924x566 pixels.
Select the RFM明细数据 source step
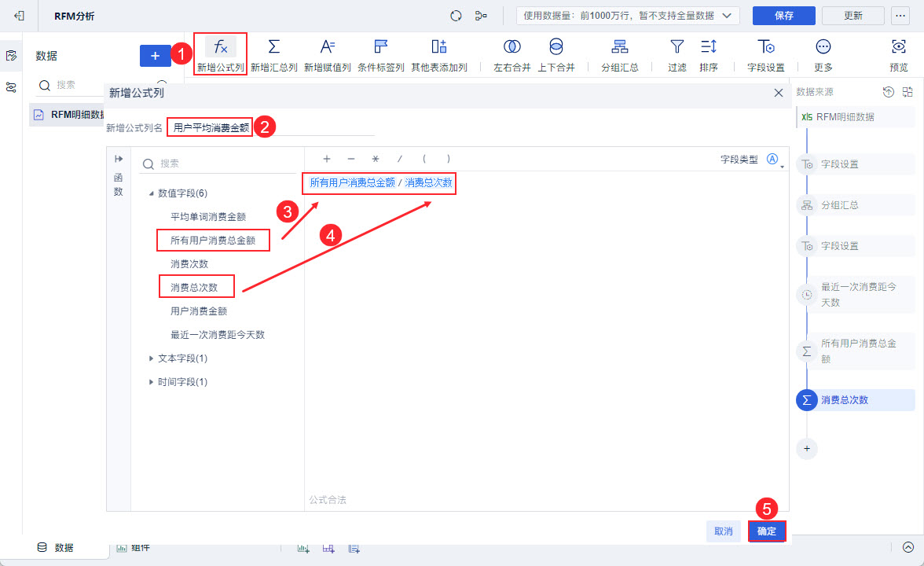click(856, 116)
